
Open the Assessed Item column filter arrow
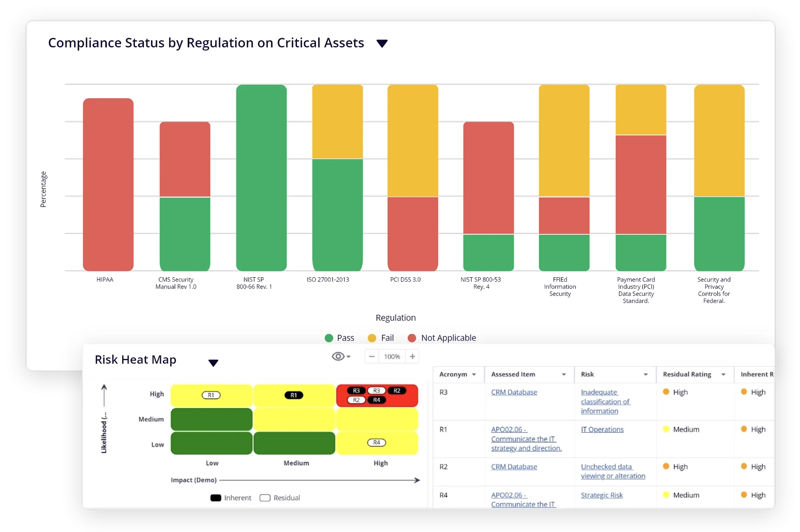coord(563,374)
